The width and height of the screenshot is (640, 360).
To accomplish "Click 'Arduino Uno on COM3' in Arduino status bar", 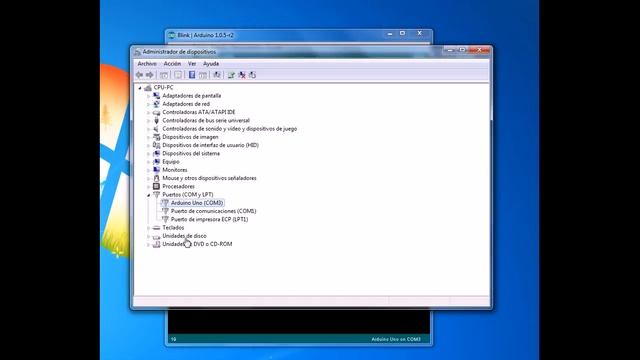I will tap(396, 339).
